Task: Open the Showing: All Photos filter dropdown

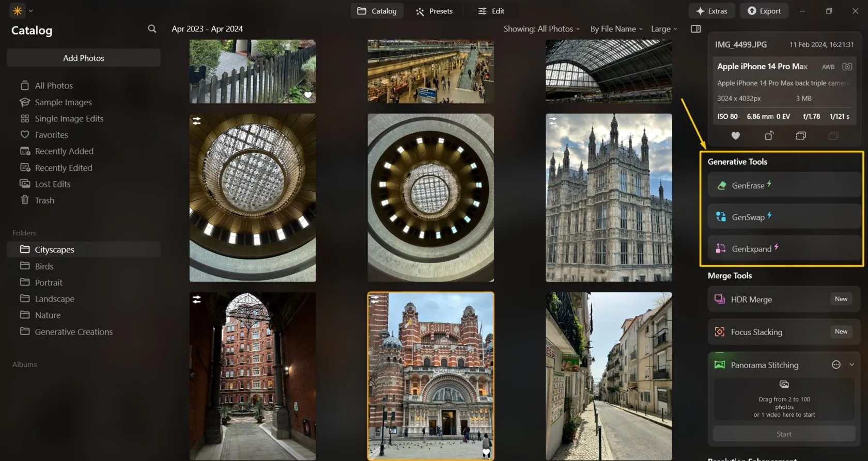Action: point(541,29)
